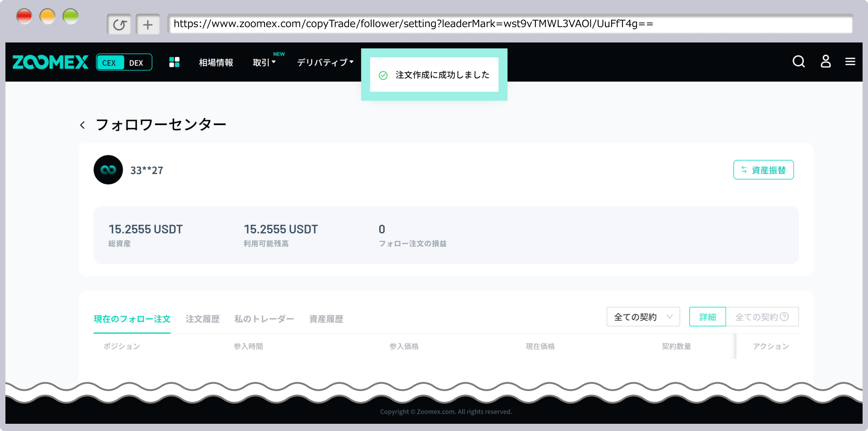This screenshot has width=868, height=431.
Task: Click the browser reload button
Action: (x=119, y=24)
